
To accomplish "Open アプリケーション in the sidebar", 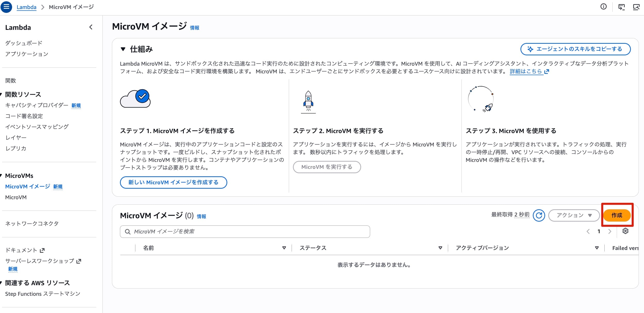I will (x=27, y=54).
